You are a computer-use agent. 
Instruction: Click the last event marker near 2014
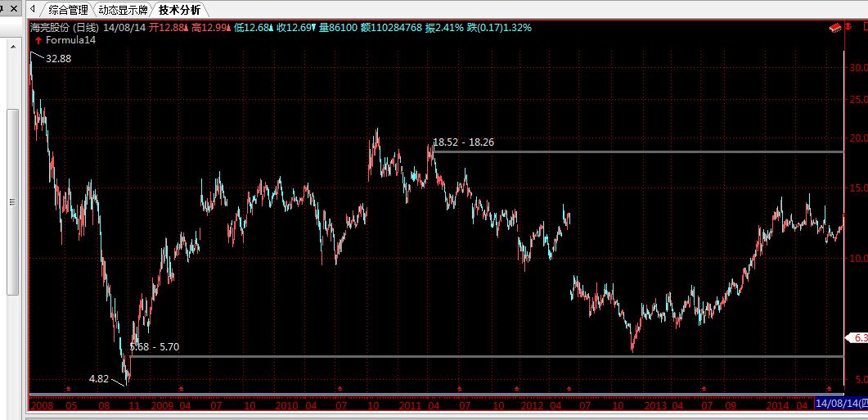pos(830,388)
